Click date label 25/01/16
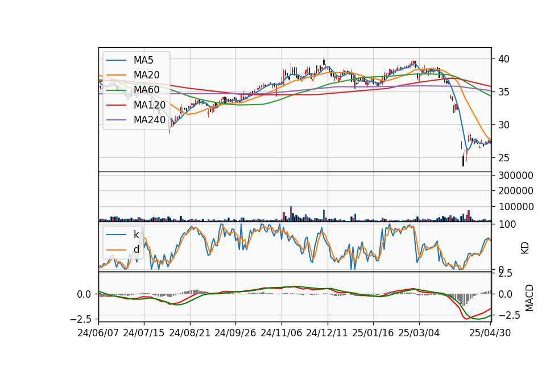546x392 pixels. click(373, 333)
